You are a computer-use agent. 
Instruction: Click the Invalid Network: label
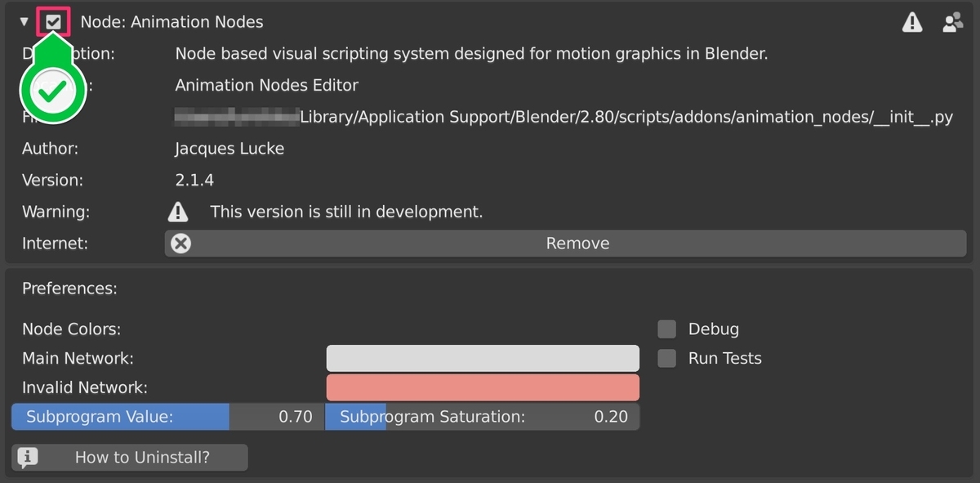pos(85,387)
